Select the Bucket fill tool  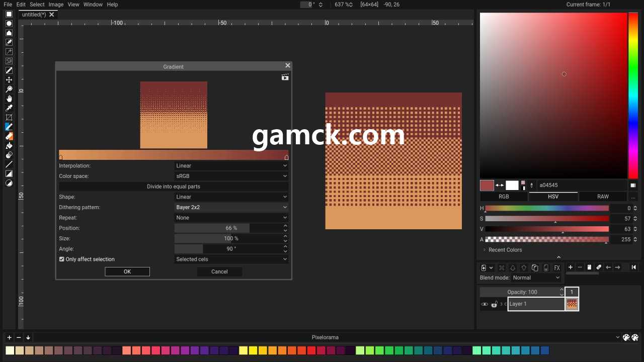(9, 145)
